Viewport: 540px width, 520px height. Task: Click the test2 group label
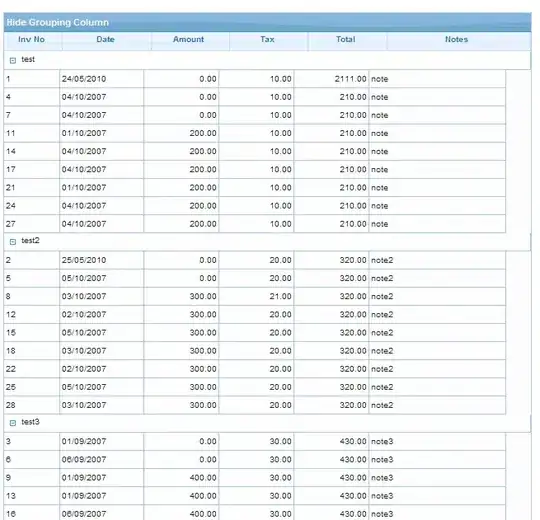(x=31, y=241)
